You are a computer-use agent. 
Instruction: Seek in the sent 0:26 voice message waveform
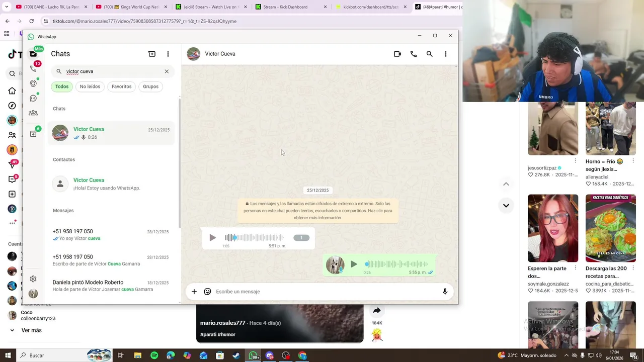click(x=397, y=264)
